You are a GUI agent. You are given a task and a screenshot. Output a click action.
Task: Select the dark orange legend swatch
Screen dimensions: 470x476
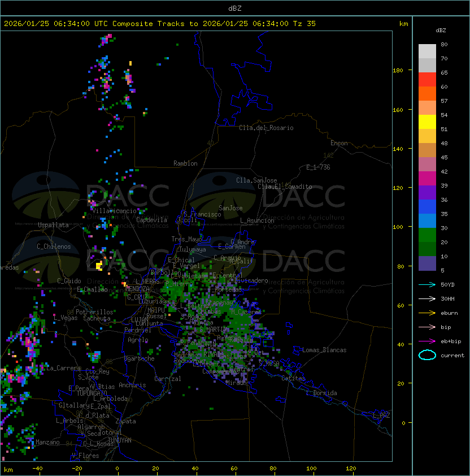click(427, 93)
